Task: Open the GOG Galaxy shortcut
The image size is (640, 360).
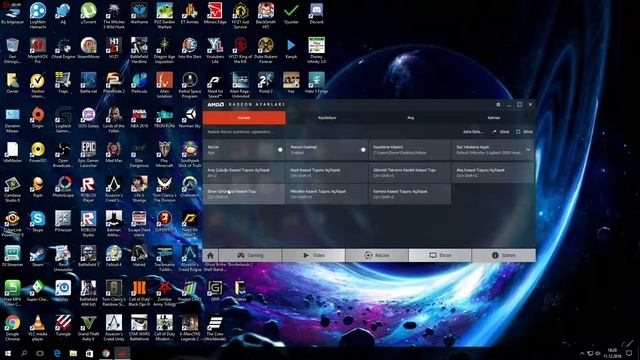Action: (x=88, y=118)
